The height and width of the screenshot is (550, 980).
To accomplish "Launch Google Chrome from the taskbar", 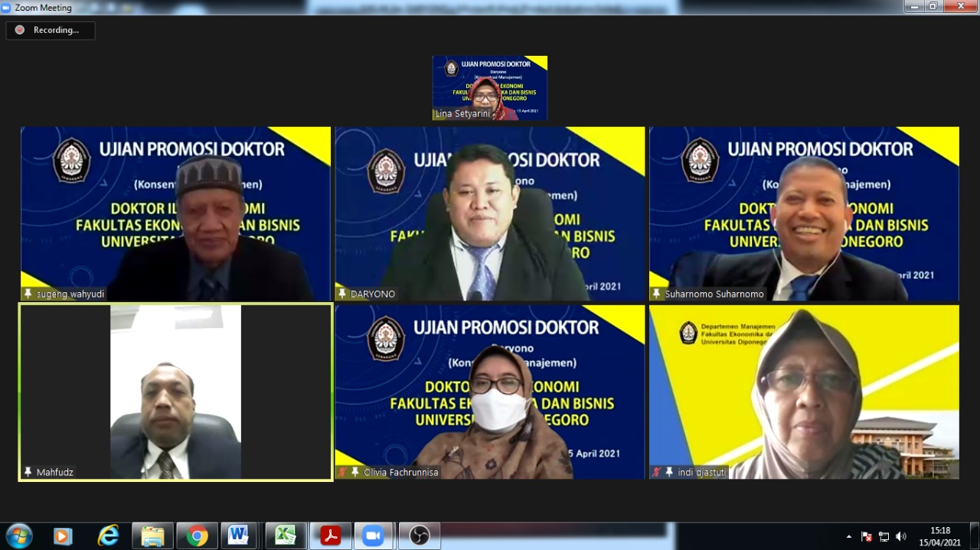I will [197, 536].
